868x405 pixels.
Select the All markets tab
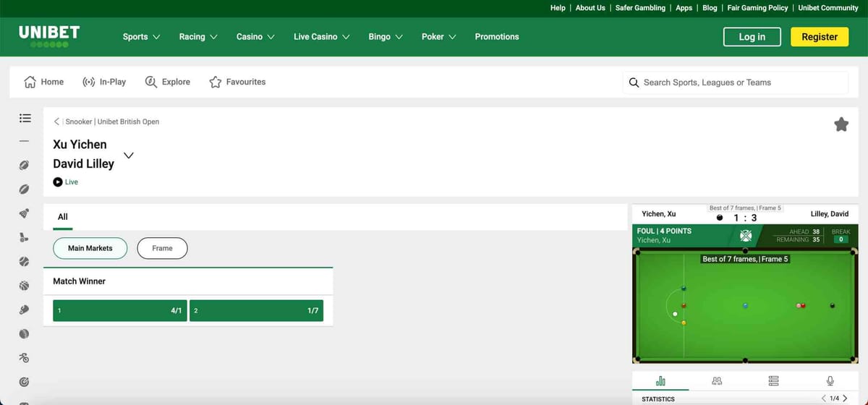click(63, 216)
